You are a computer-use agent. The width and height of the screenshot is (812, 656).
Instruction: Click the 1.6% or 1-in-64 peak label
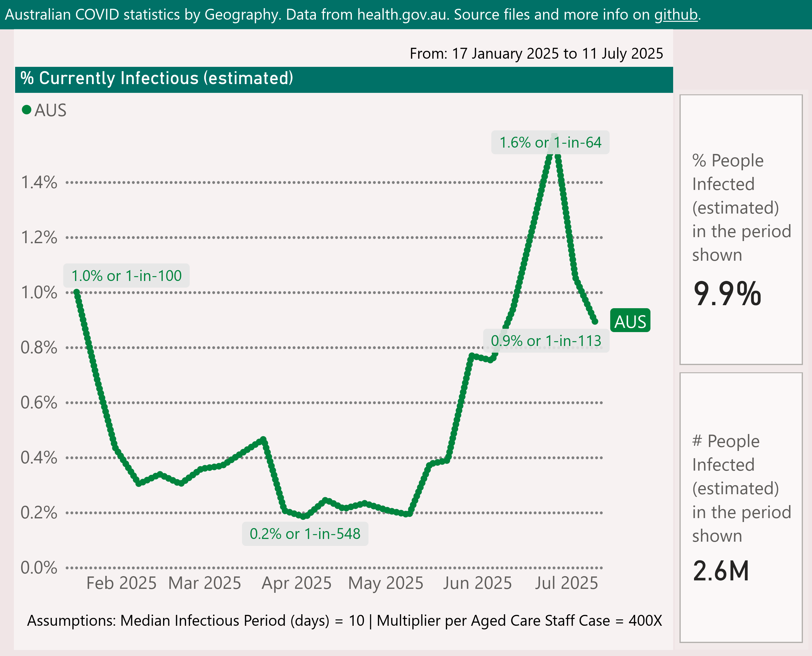coord(550,142)
